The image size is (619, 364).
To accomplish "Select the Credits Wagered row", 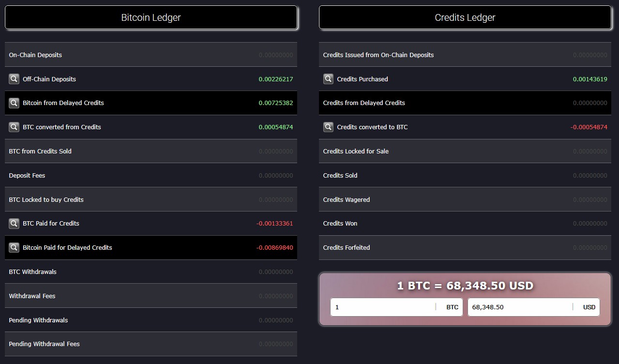I will [465, 199].
